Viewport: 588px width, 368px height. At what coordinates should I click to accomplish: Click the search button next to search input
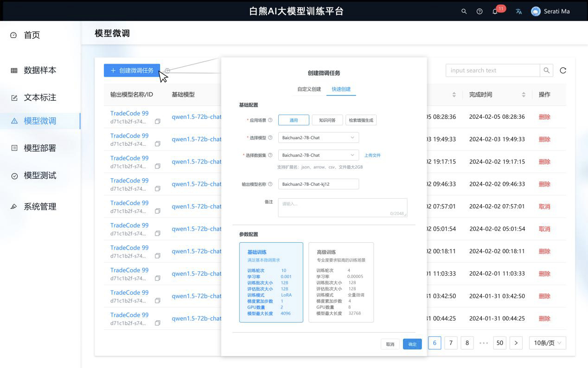[547, 71]
